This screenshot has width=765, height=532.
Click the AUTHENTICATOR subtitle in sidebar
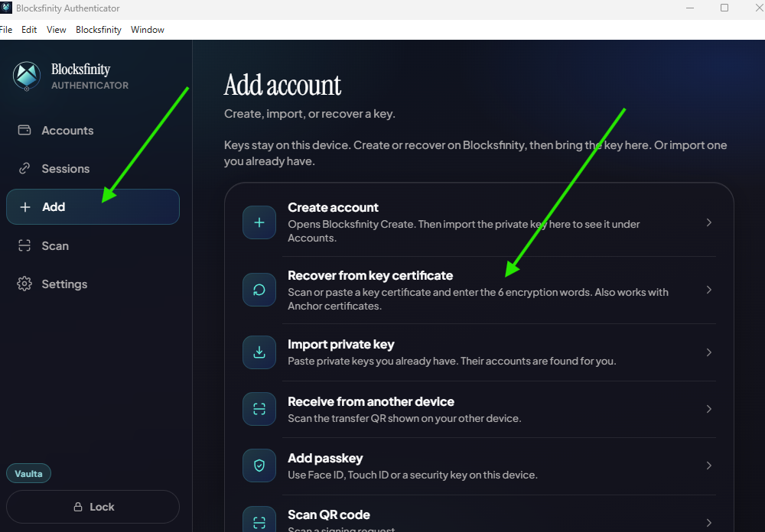click(x=90, y=86)
